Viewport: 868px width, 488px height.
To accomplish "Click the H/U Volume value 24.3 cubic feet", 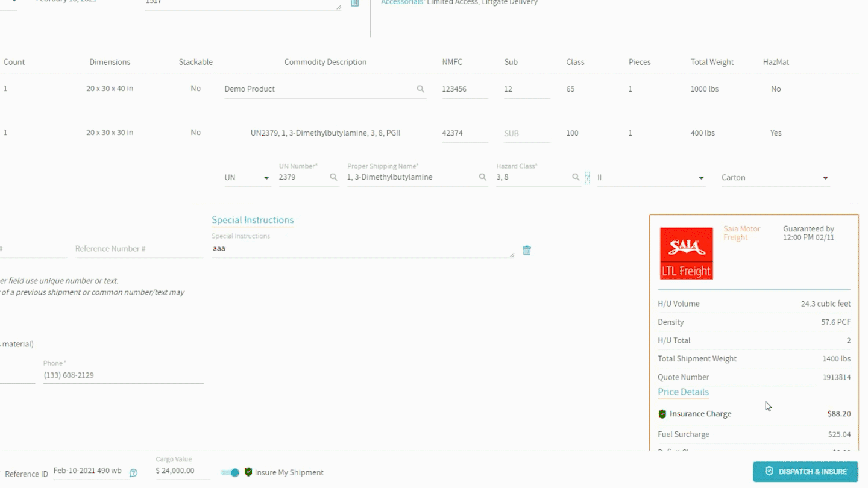I will [826, 304].
